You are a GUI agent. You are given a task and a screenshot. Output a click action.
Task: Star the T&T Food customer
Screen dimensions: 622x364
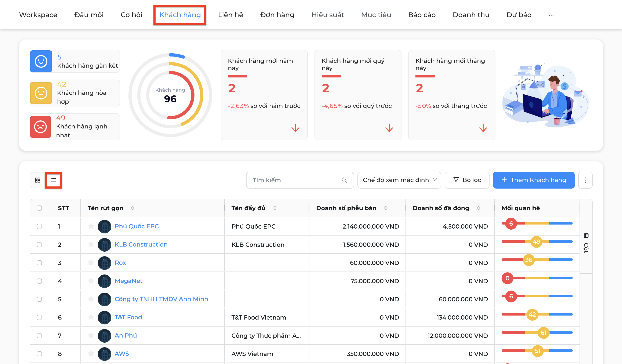(91, 317)
